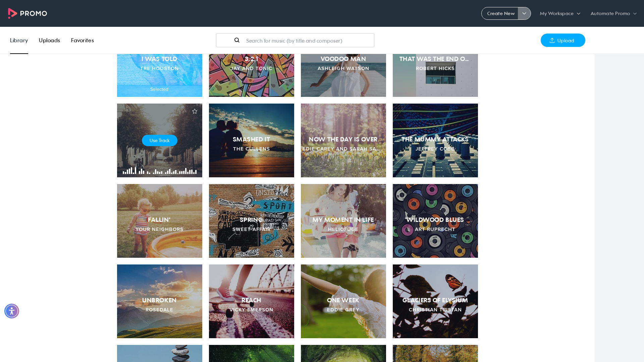Select Wildwood Blues track
Image resolution: width=644 pixels, height=362 pixels.
click(435, 221)
